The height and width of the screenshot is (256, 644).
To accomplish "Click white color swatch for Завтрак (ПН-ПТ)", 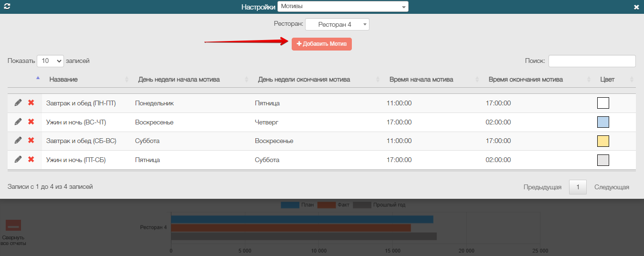I will point(603,103).
